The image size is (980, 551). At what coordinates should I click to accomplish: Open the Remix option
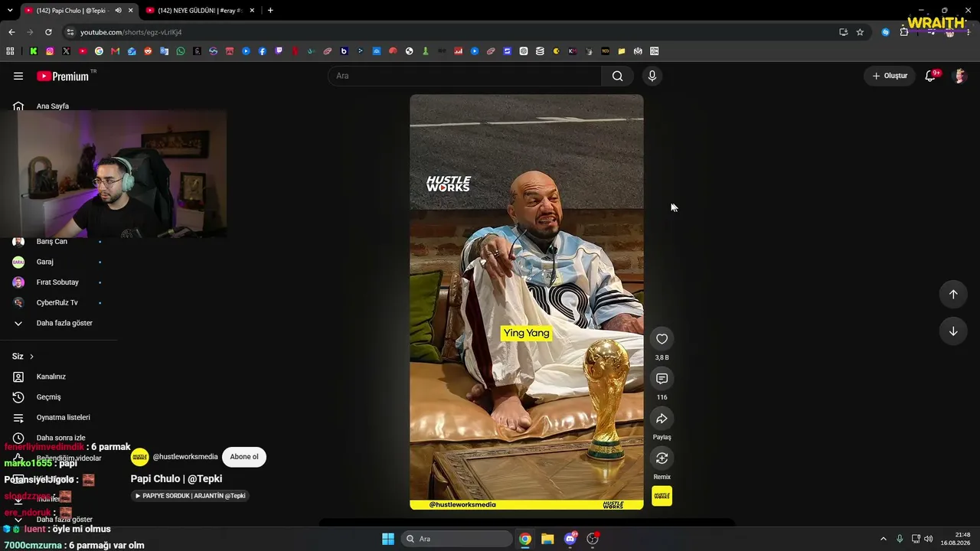662,458
